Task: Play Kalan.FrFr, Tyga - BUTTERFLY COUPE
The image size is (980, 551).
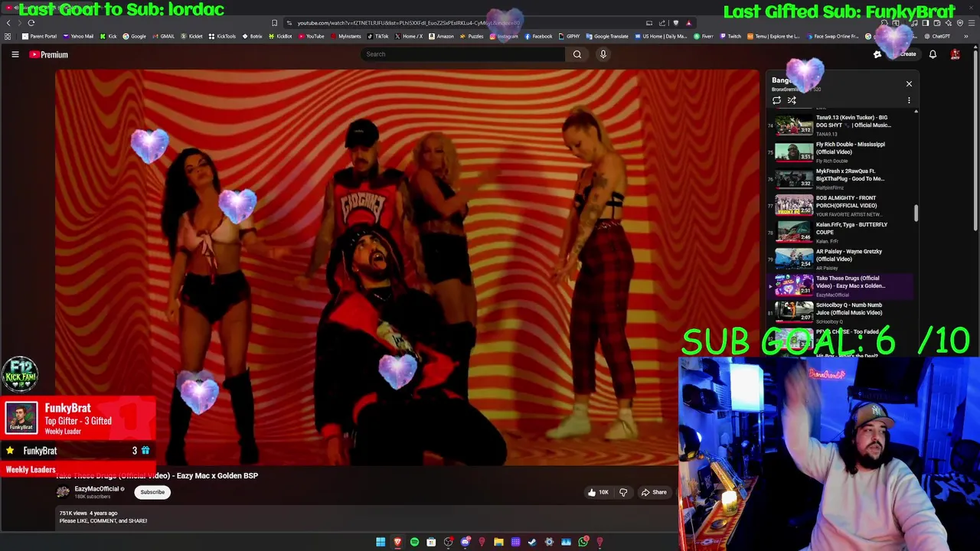Action: pos(842,233)
